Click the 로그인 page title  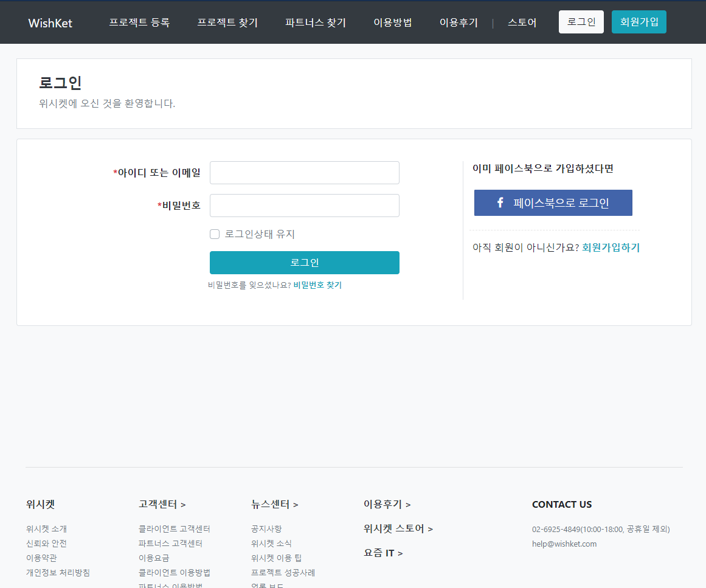[60, 83]
